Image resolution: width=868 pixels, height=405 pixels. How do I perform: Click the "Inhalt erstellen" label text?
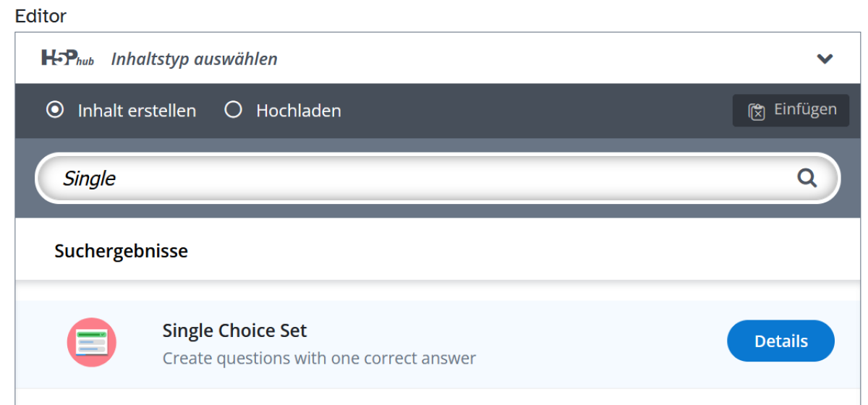(137, 111)
